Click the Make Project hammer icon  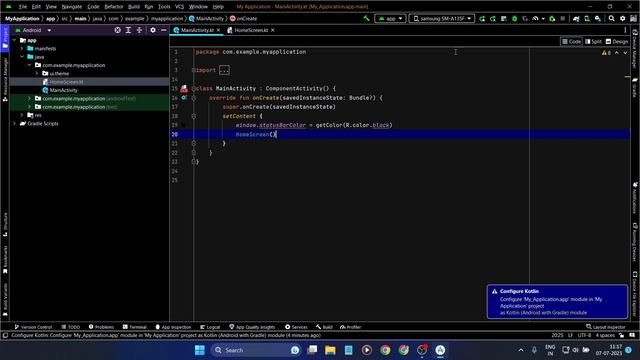coord(366,18)
